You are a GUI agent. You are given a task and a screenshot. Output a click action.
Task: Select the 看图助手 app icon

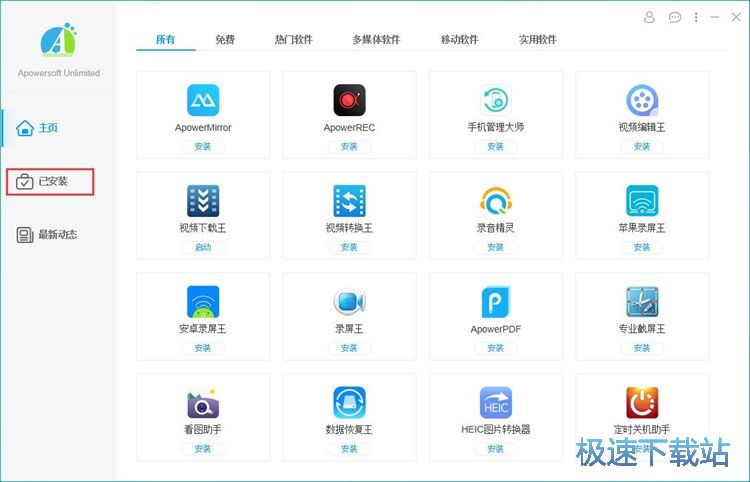[203, 403]
